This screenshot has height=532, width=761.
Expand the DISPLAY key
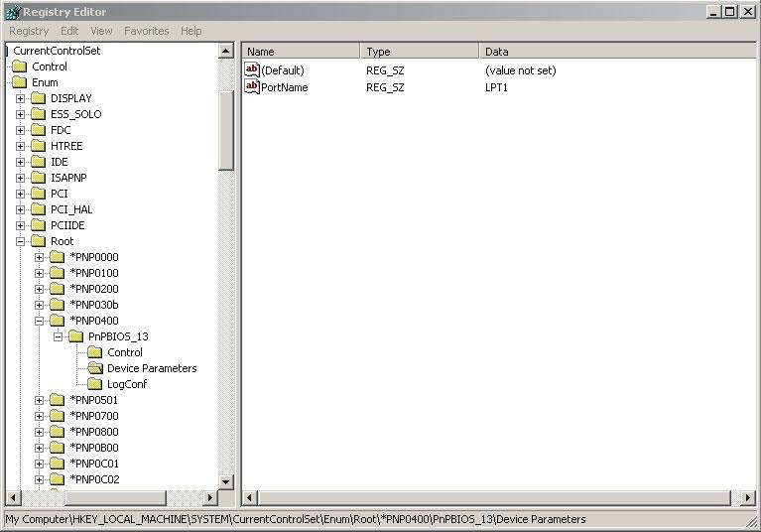[x=21, y=98]
